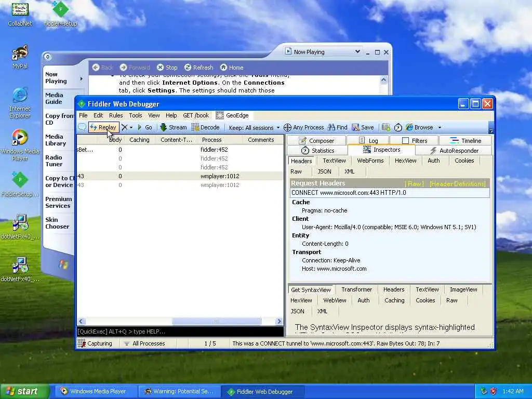Select the first fiddler:452 session row
532x399 pixels.
click(x=180, y=150)
